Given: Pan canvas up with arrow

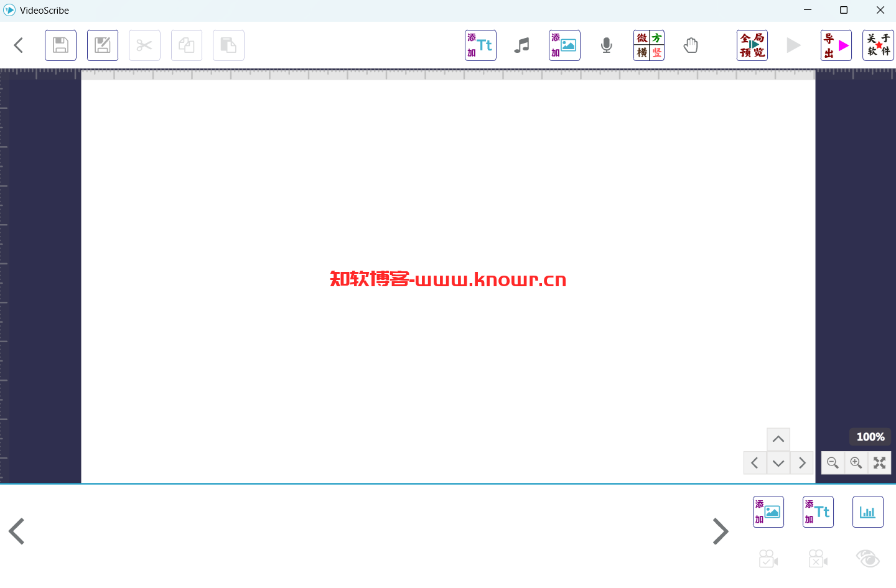Looking at the screenshot, I should point(778,439).
